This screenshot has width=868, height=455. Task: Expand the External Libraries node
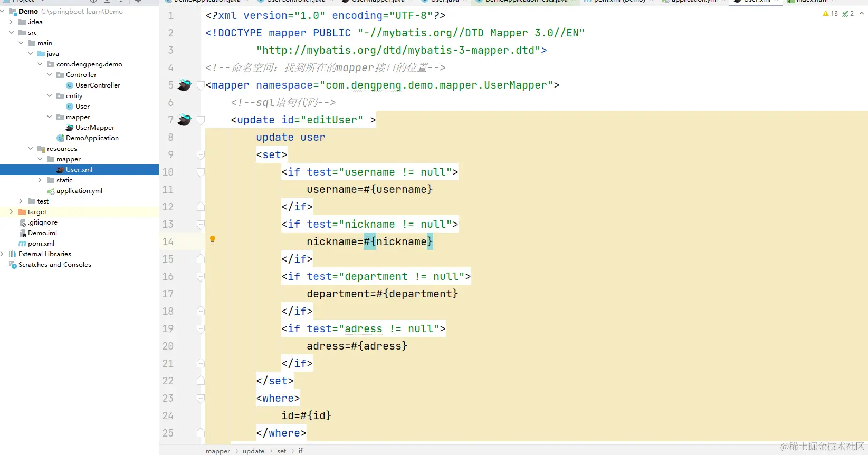click(x=3, y=254)
